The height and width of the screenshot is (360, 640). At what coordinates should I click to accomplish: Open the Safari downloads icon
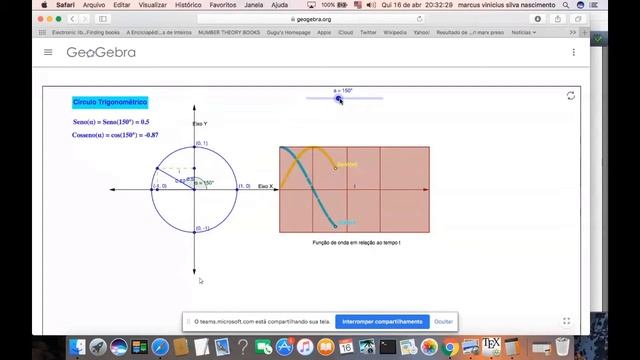538,19
